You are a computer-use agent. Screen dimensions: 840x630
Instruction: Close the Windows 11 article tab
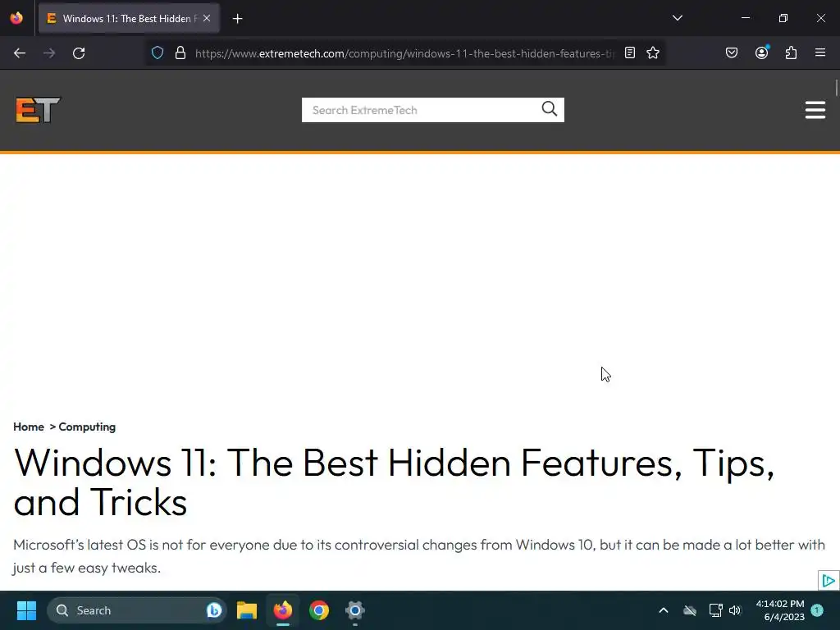click(207, 18)
